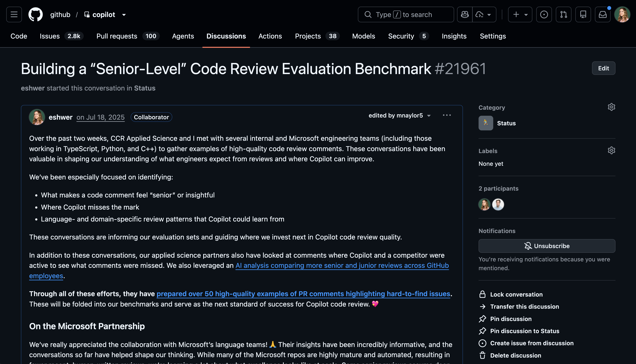Click the Category settings gear icon
This screenshot has height=364, width=636.
[611, 107]
